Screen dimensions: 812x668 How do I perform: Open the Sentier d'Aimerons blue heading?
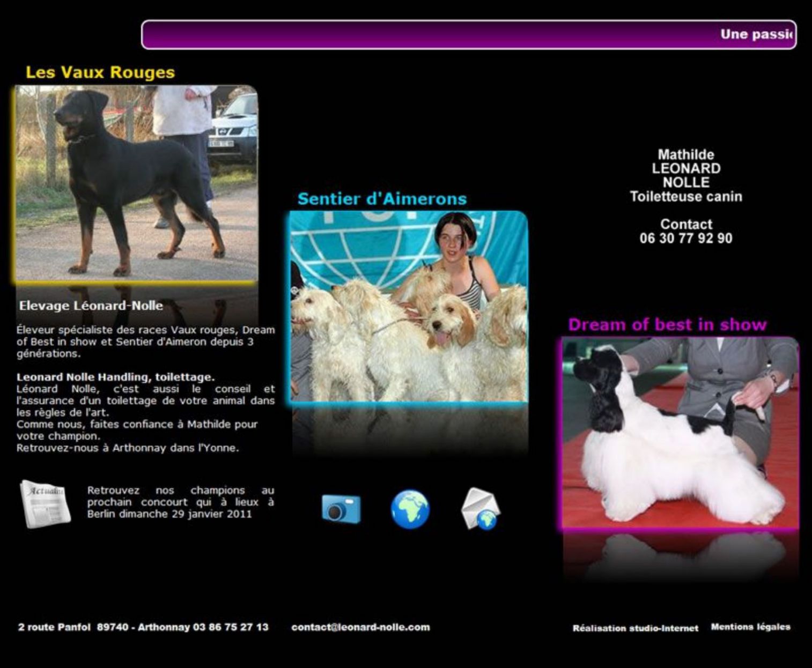click(382, 199)
